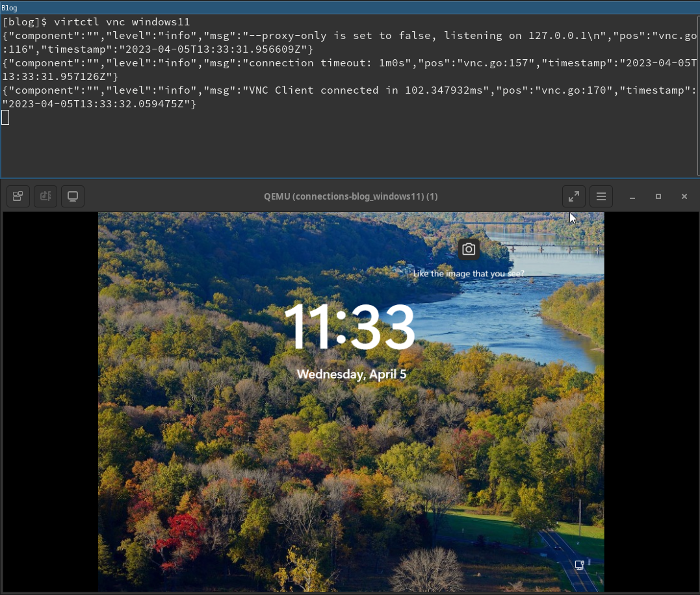Click the terminal cursor block

click(x=5, y=118)
